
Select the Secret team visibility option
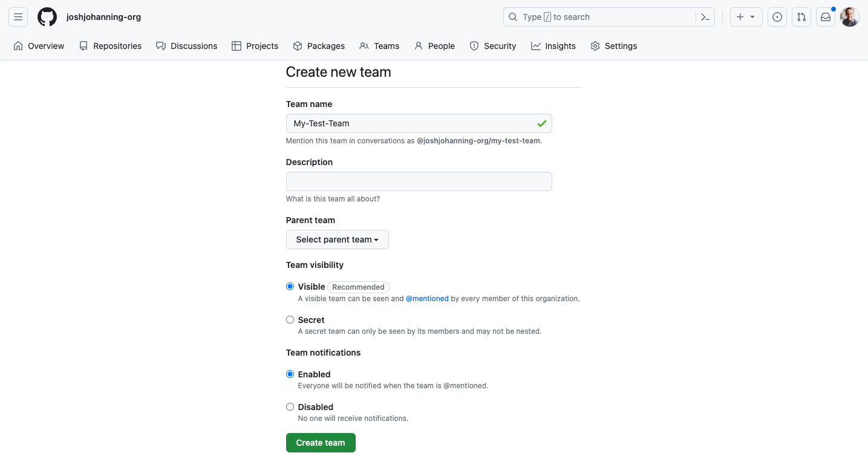pos(290,319)
